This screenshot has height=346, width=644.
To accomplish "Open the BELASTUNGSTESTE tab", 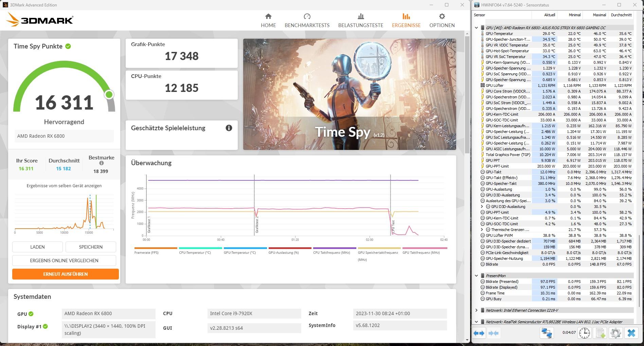I will coord(361,20).
